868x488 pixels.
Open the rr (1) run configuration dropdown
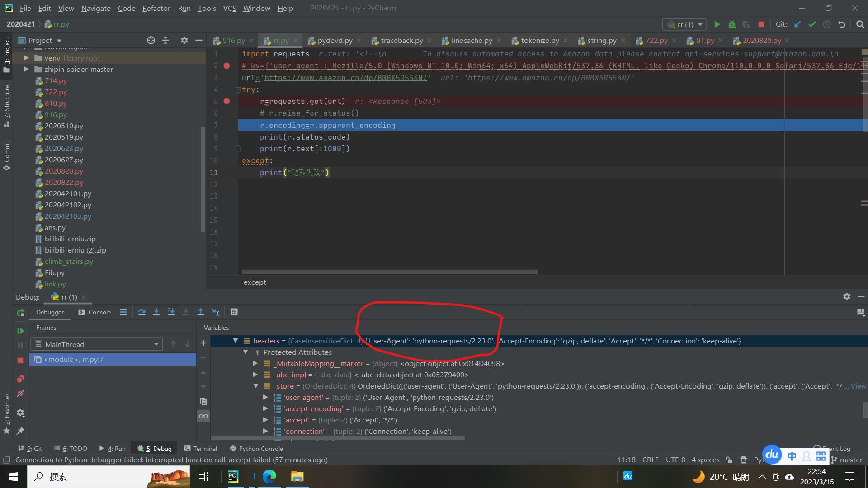[684, 24]
